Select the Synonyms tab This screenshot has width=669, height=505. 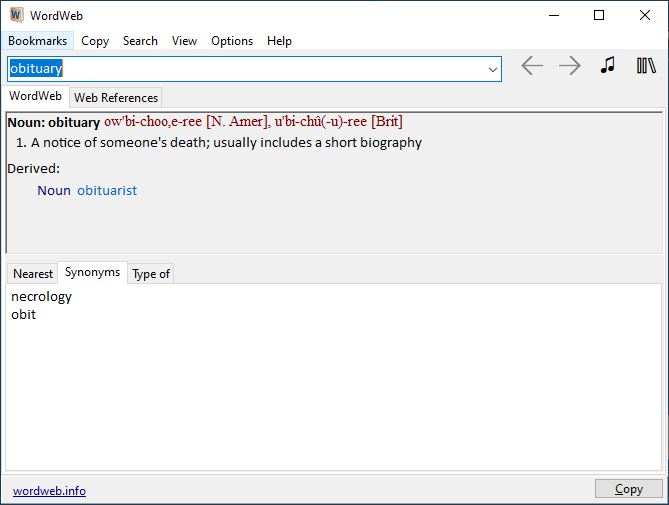coord(92,272)
